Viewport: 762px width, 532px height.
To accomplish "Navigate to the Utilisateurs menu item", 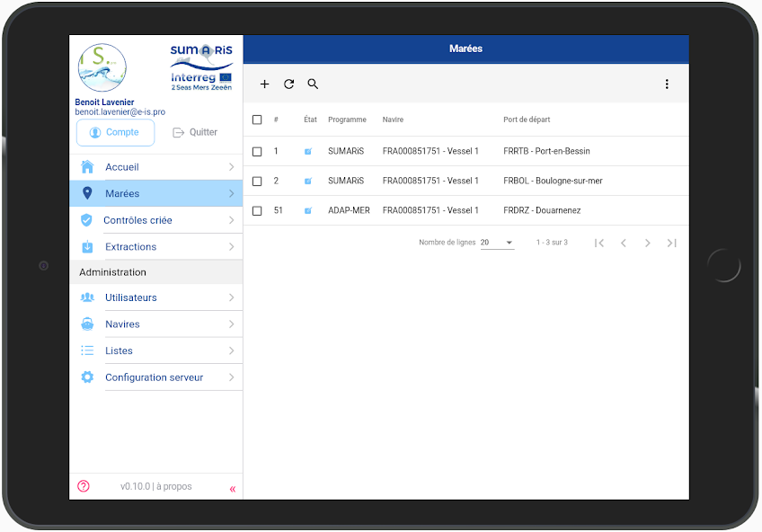I will point(131,297).
